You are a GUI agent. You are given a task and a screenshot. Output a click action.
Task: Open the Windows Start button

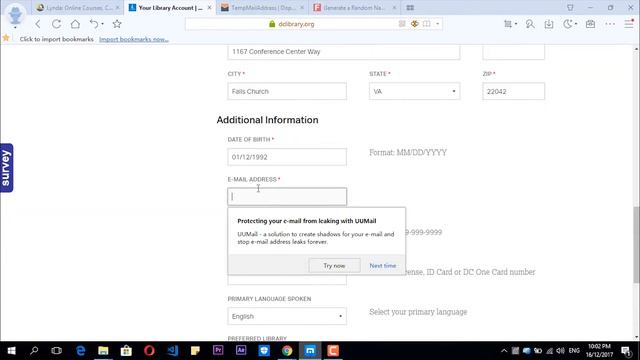coord(11,351)
